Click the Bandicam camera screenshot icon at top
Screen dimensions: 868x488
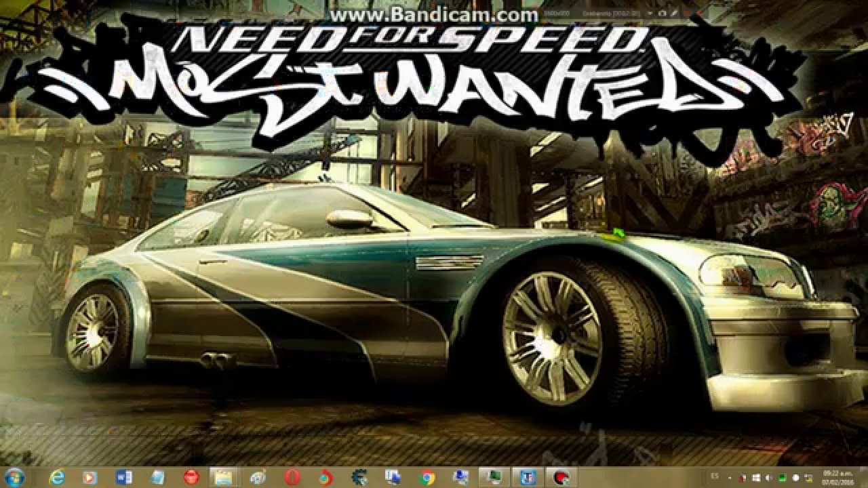click(x=662, y=13)
